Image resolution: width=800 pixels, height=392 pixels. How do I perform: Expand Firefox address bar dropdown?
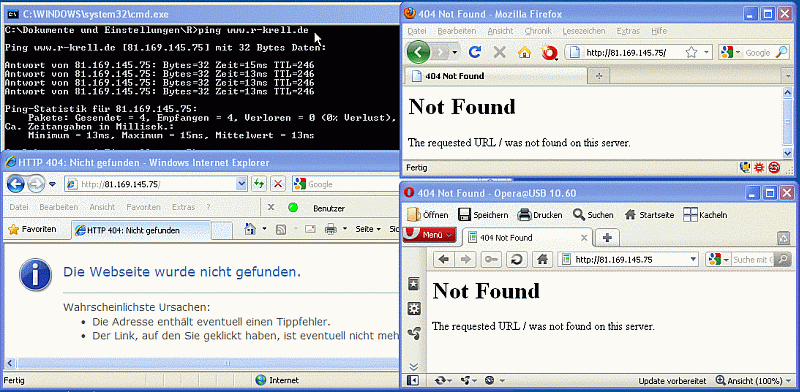click(706, 52)
